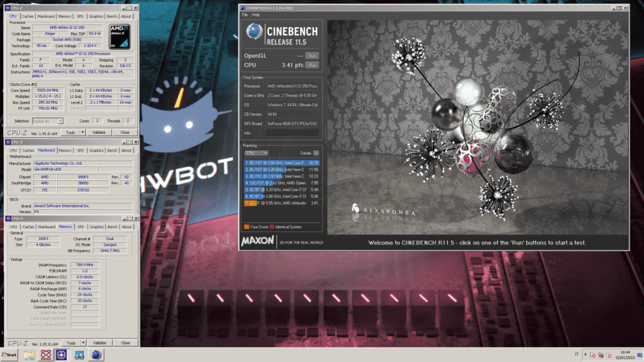Click the Cinebench window title icon
644x362 pixels.
pyautogui.click(x=243, y=8)
